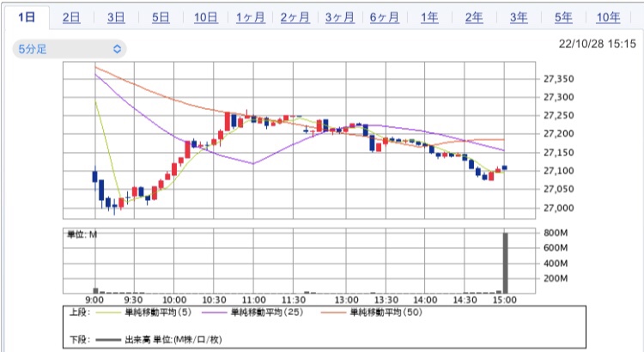The width and height of the screenshot is (644, 352).
Task: Click legend entry 単純移動平均(25)
Action: pos(267,313)
